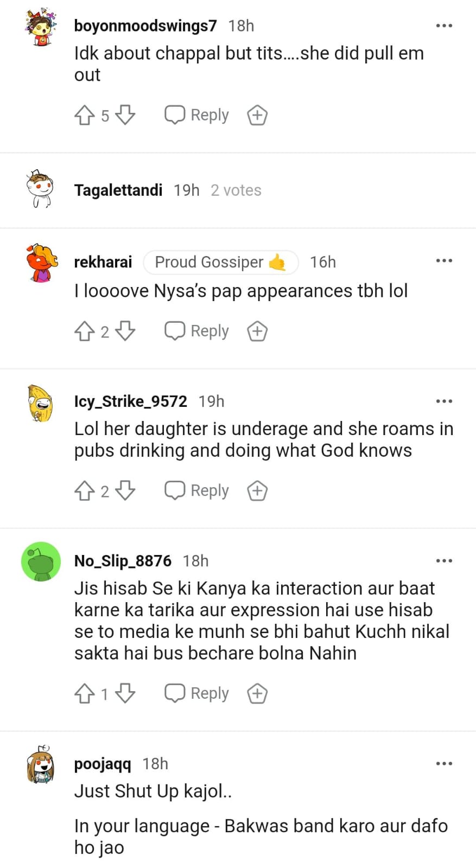Downvote boyonmoodswings7's comment
This screenshot has height=868, width=476.
point(125,115)
